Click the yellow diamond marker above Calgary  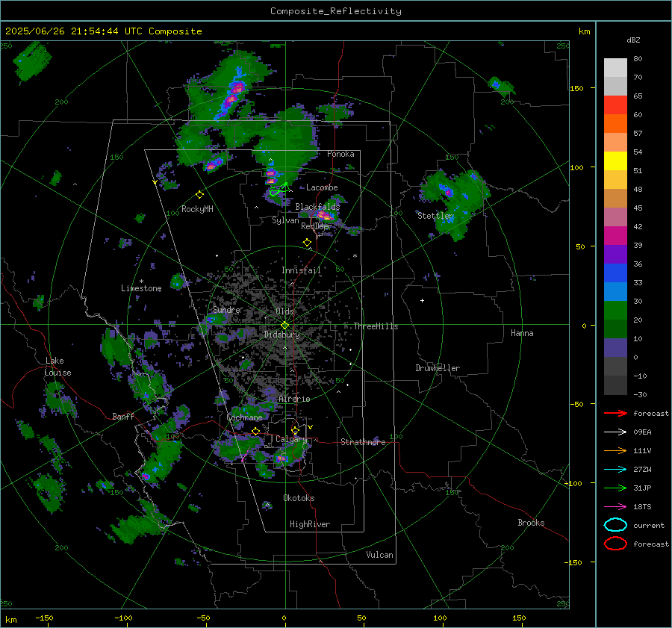point(295,430)
